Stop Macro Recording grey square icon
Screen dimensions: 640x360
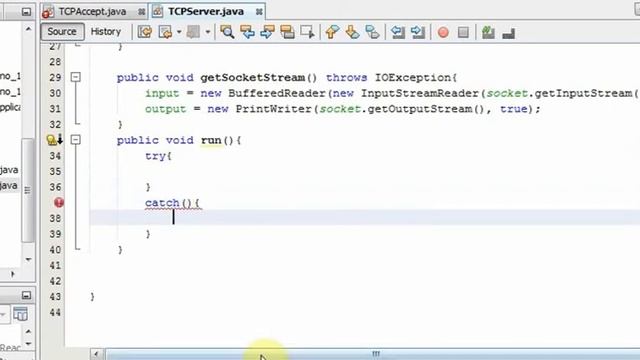coord(463,32)
